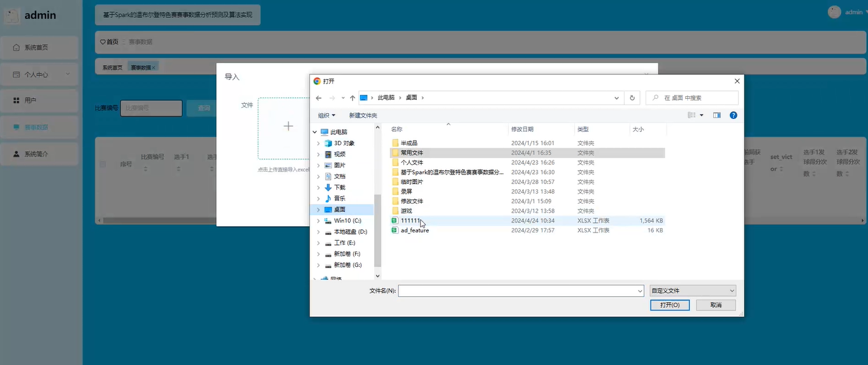
Task: Open 系统首页 in the admin sidebar
Action: [40, 48]
